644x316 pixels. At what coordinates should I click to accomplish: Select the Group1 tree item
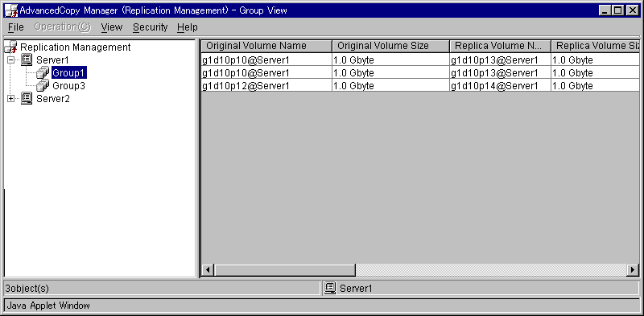[69, 73]
